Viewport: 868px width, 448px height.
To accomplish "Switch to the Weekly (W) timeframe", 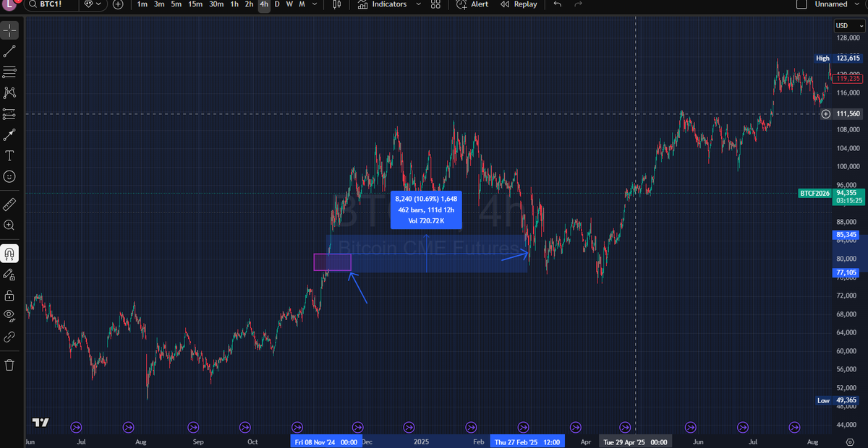I will (x=289, y=4).
